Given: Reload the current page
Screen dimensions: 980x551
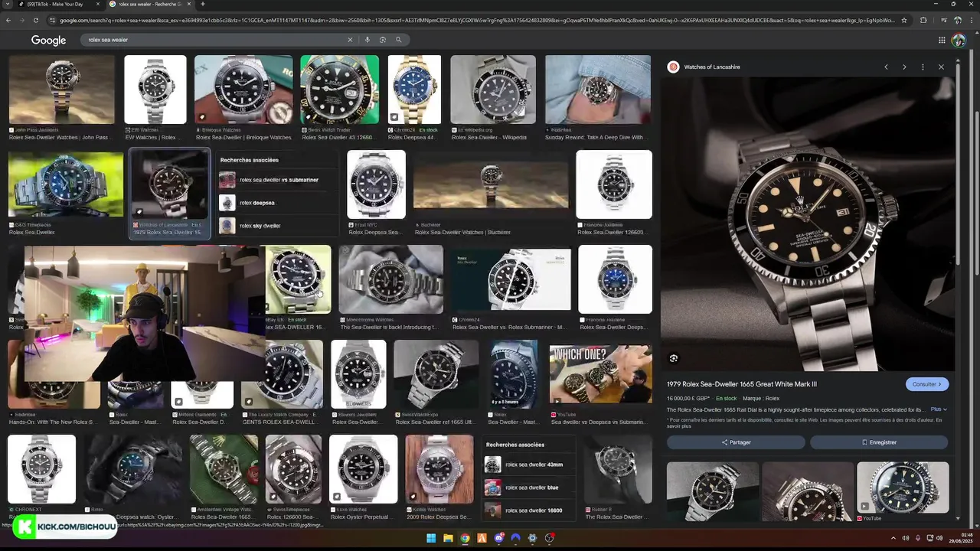Looking at the screenshot, I should click(x=38, y=20).
